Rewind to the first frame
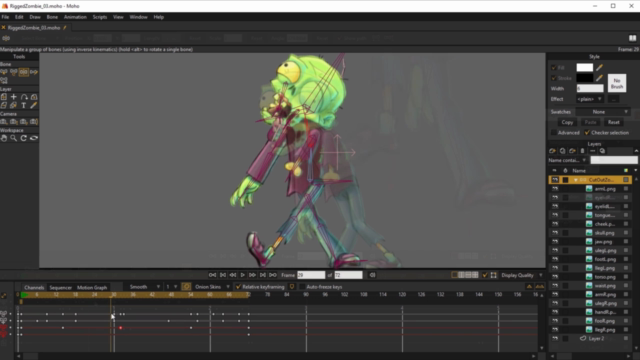640x360 pixels. [213, 275]
